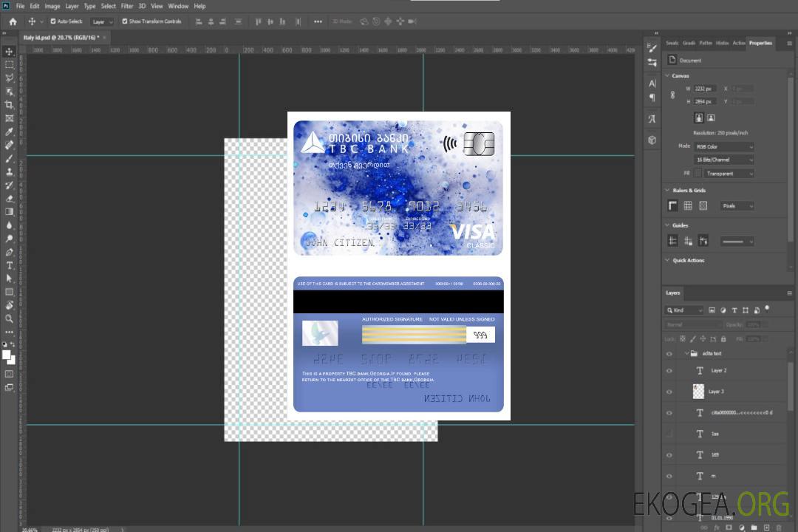Open the Auto-Select Layer dropdown
This screenshot has height=532, width=798.
102,21
